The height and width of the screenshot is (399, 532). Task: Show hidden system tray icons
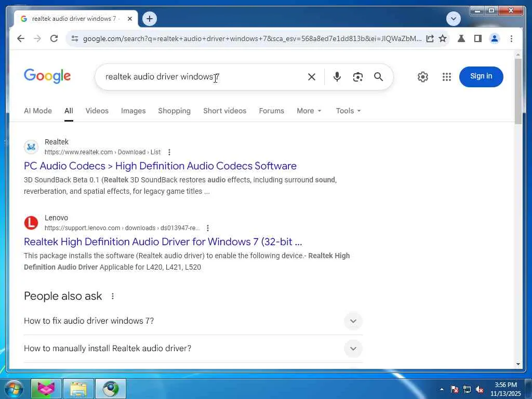click(442, 389)
